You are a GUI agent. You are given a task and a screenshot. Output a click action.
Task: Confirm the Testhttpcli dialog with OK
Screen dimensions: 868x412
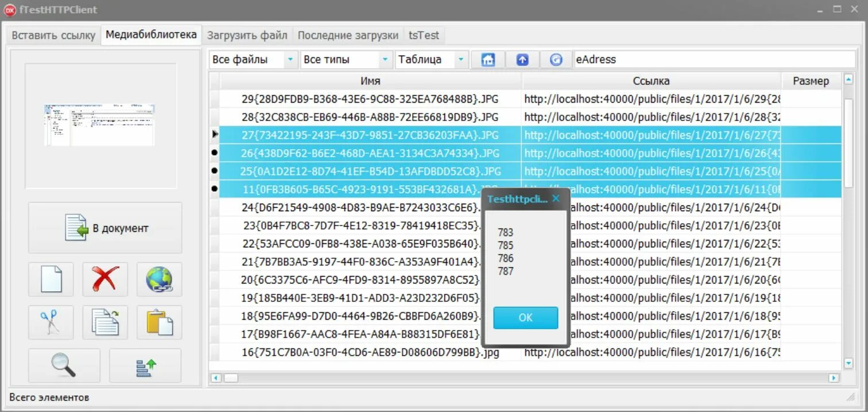(x=524, y=318)
